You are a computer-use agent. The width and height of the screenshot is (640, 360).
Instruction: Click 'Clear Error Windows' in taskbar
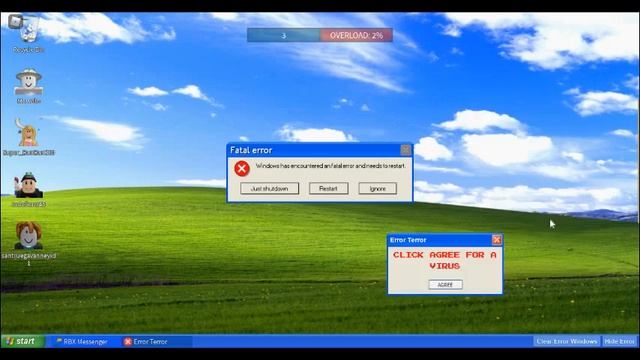(x=567, y=341)
